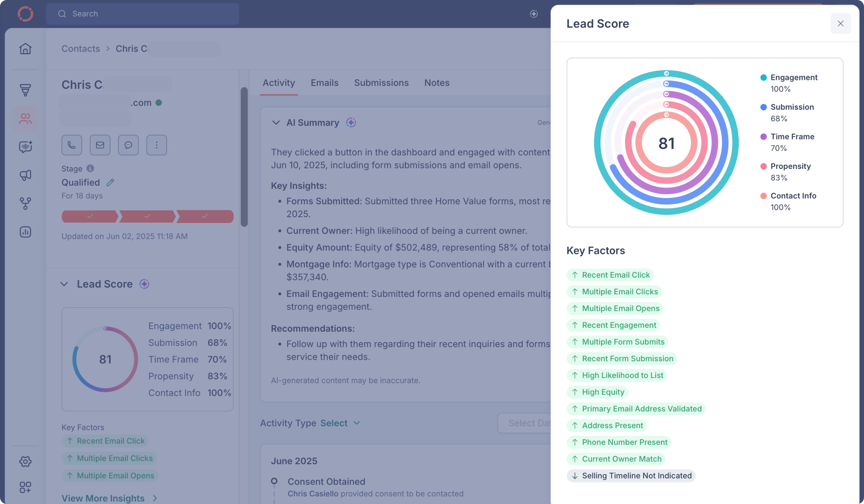864x504 pixels.
Task: Open the three-dot more options button
Action: pos(157,145)
